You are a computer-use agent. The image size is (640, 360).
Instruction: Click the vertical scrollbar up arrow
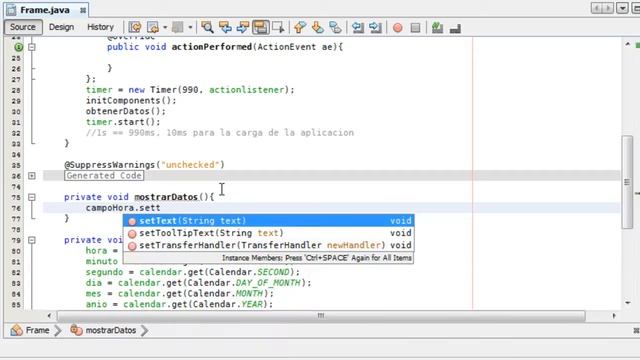coord(628,44)
